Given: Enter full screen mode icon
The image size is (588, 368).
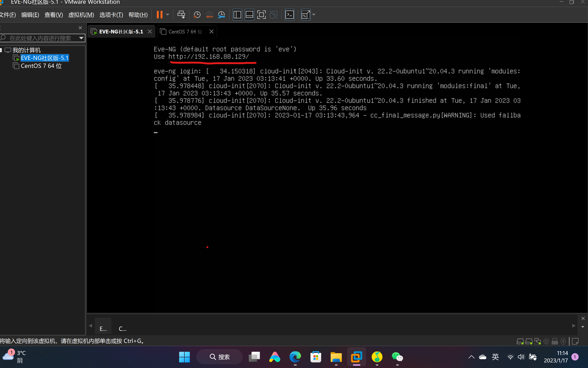Looking at the screenshot, I should click(x=261, y=15).
